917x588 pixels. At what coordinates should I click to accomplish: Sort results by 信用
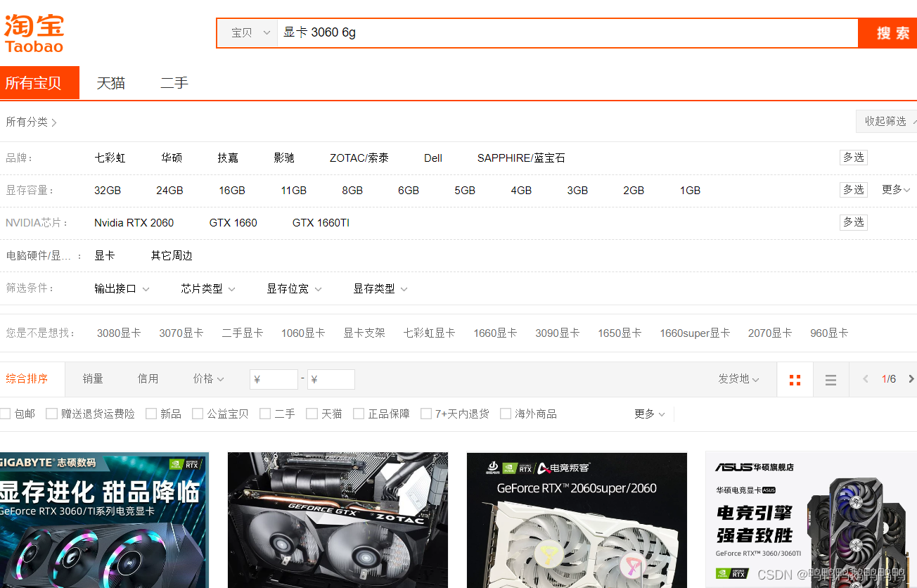pyautogui.click(x=148, y=379)
